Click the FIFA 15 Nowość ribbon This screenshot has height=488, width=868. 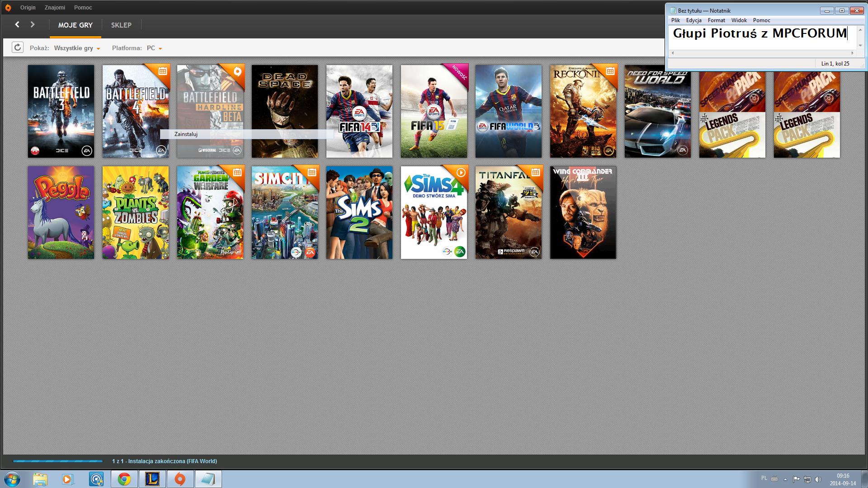458,74
